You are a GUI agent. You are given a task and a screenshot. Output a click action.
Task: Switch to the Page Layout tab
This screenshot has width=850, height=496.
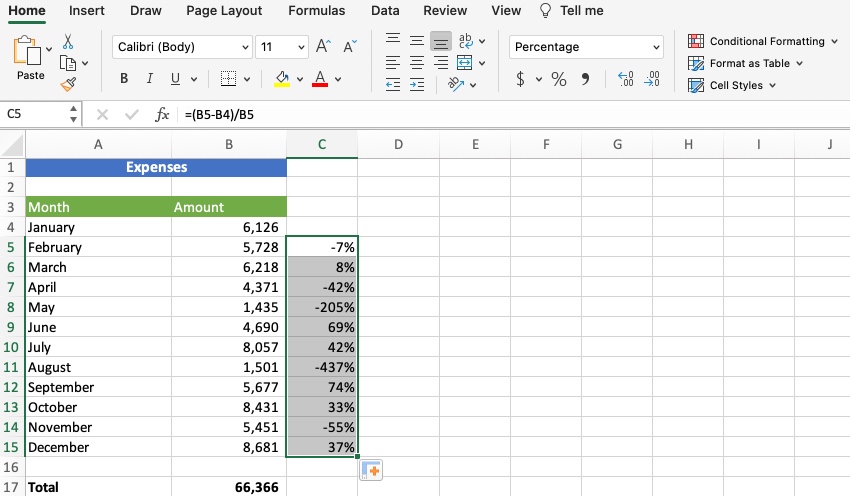click(x=224, y=11)
